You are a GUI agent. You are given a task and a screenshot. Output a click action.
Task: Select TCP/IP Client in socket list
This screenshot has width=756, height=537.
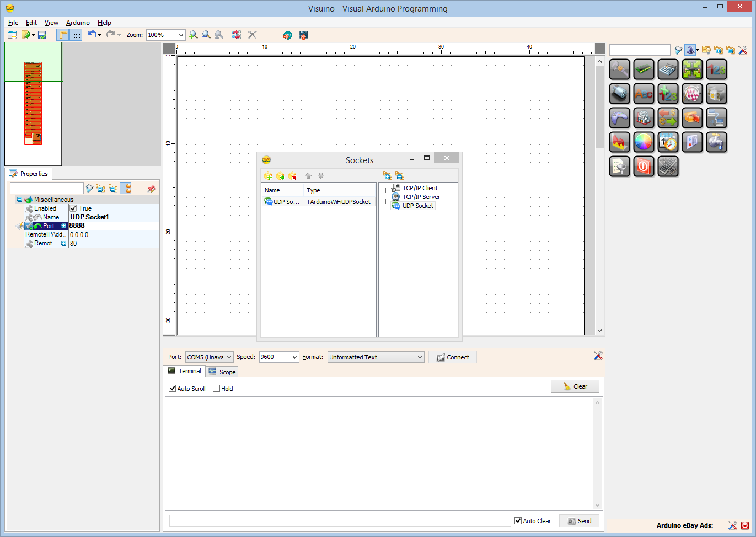coord(420,188)
